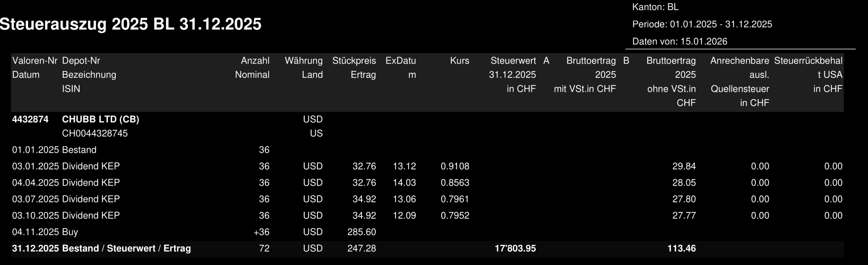
Task: Click the Valoren-Nr column header
Action: coord(35,61)
